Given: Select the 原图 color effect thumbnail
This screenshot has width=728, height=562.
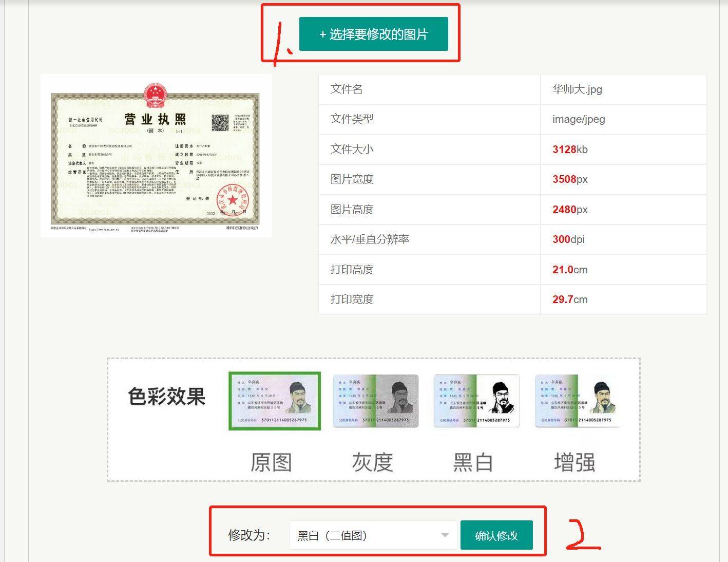Looking at the screenshot, I should pyautogui.click(x=275, y=401).
